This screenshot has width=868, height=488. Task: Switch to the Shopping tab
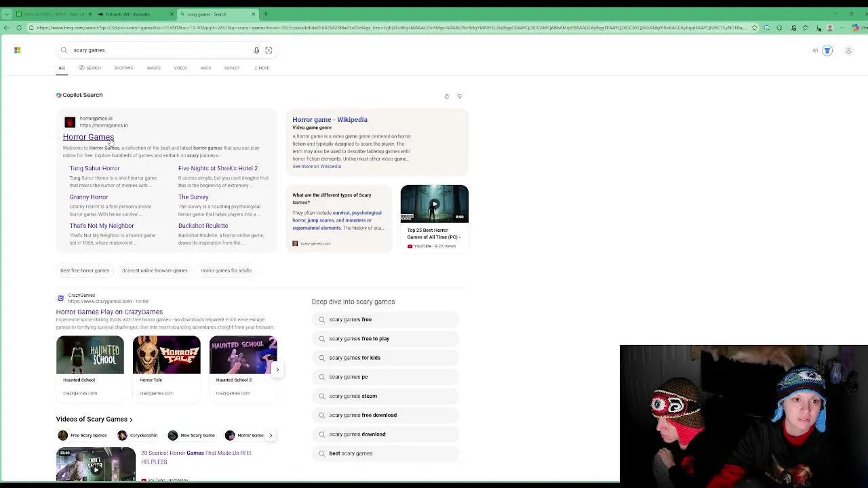[123, 68]
